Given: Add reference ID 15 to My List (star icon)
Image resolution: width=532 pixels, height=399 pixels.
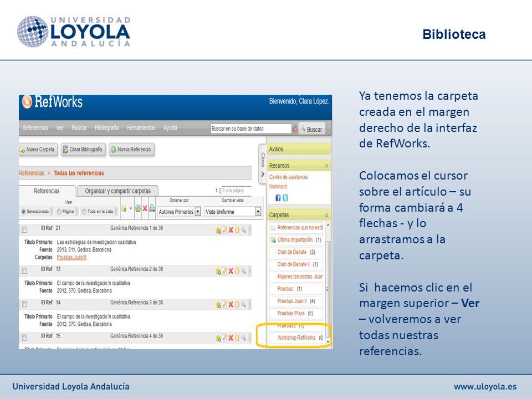Looking at the screenshot, I should [218, 338].
